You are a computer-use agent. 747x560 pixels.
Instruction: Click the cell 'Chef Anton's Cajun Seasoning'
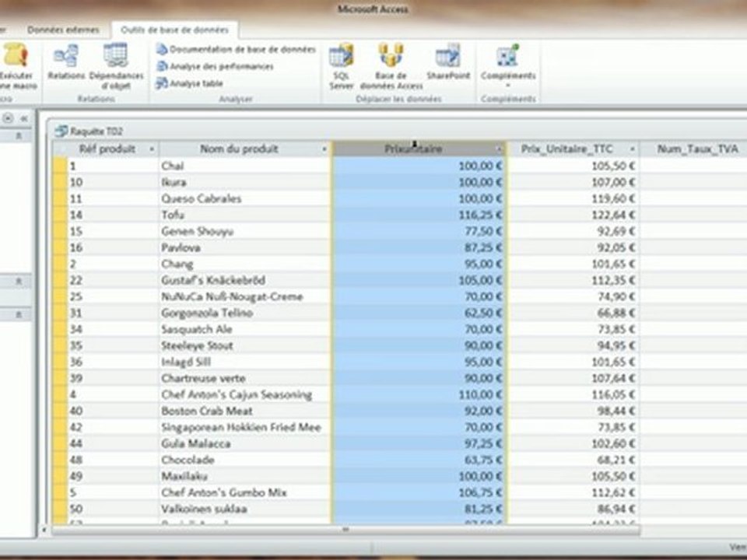click(245, 395)
